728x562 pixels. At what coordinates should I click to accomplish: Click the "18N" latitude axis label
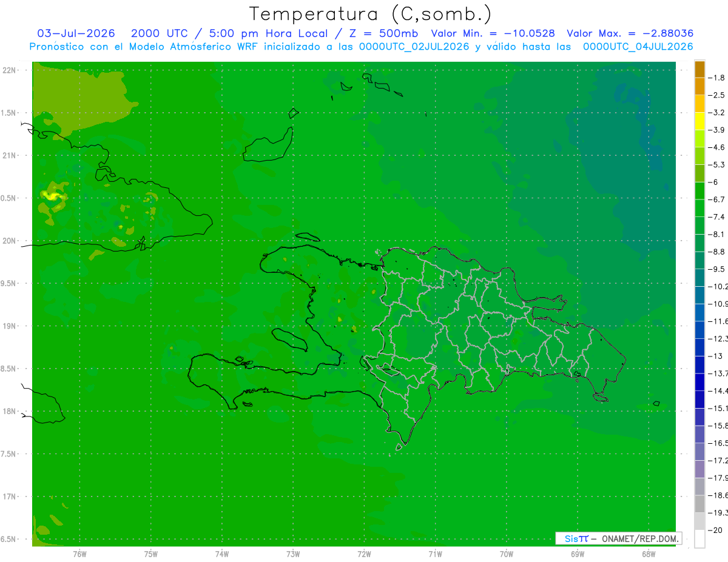coord(9,412)
